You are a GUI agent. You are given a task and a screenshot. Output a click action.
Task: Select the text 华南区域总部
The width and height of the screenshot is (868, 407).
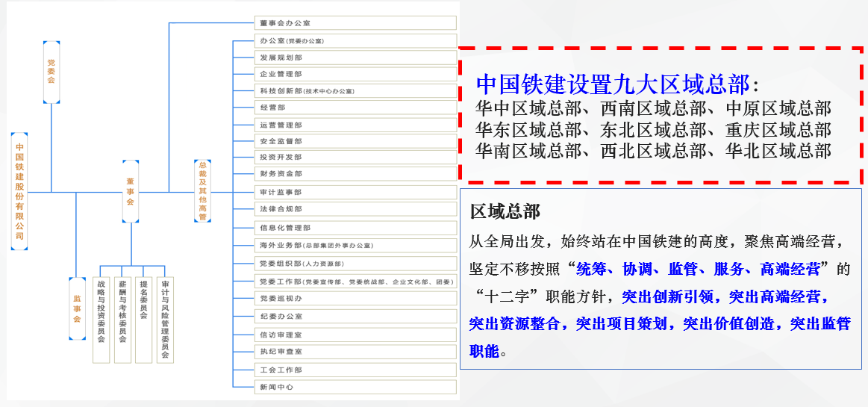(x=529, y=150)
